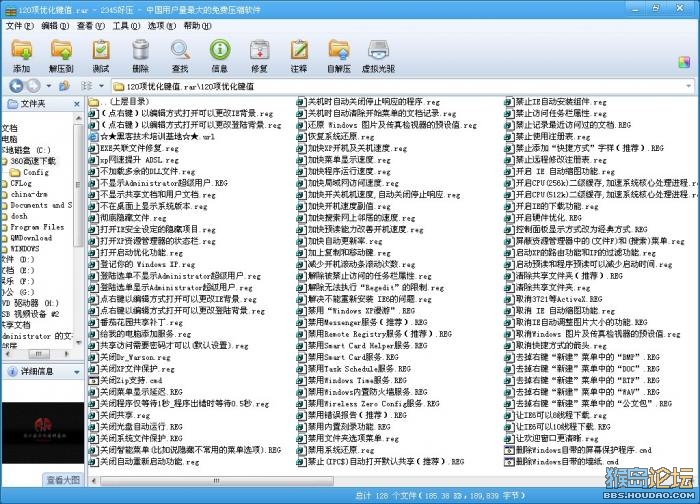Screen dimensions: 700x504
Task: Open the 编辑(E) menu
Action: pyautogui.click(x=55, y=26)
